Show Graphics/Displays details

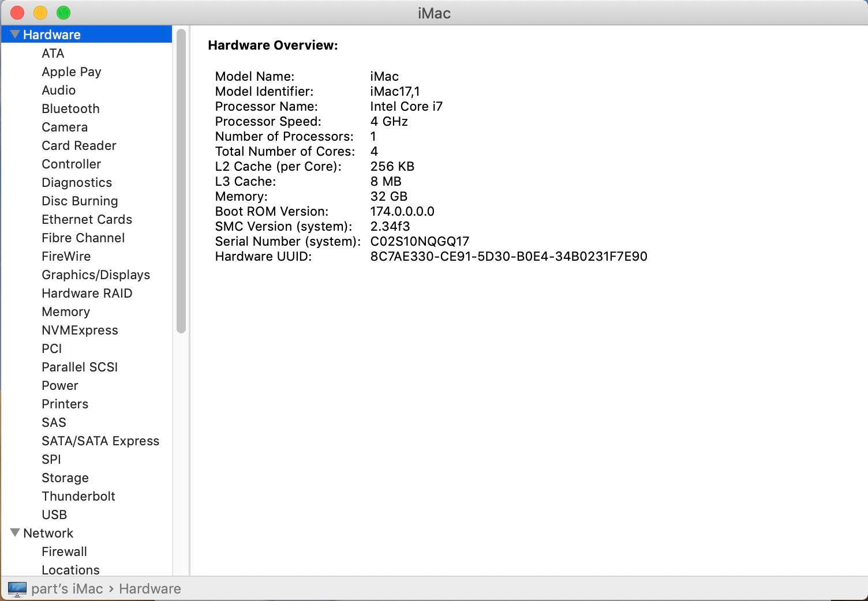[x=96, y=275]
